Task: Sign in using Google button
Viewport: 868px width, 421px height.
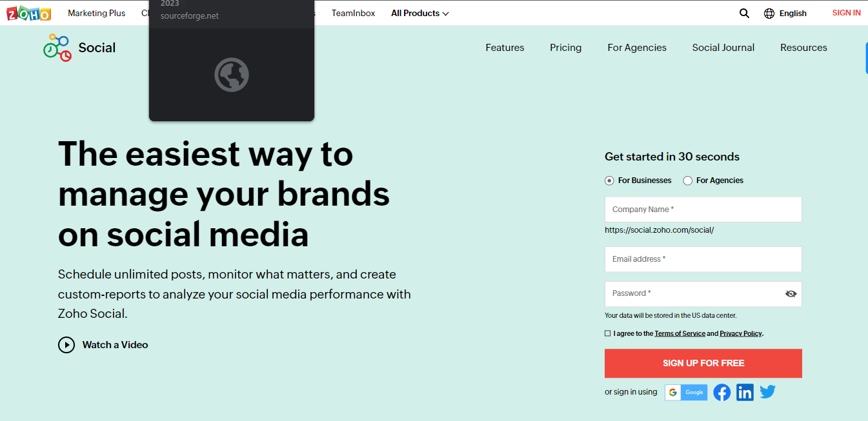Action: tap(686, 392)
